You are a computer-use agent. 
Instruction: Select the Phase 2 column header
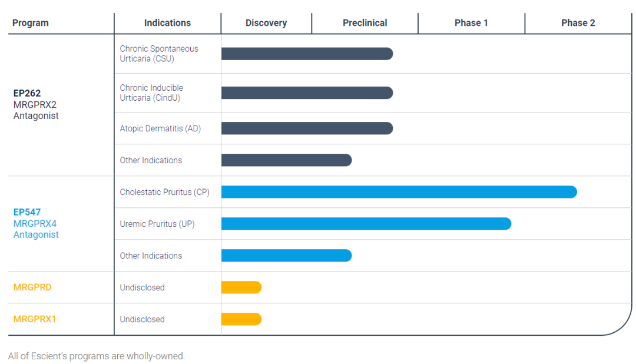pos(578,23)
